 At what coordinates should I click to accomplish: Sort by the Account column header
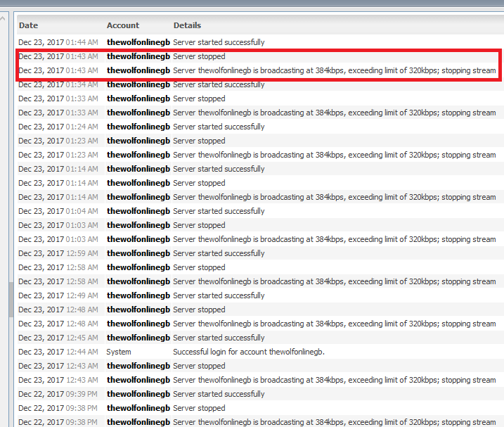click(123, 25)
